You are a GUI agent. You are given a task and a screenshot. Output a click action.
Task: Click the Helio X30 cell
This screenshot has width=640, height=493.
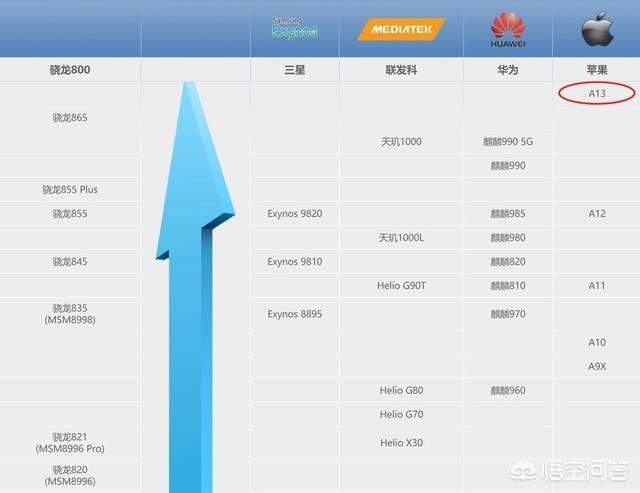401,442
